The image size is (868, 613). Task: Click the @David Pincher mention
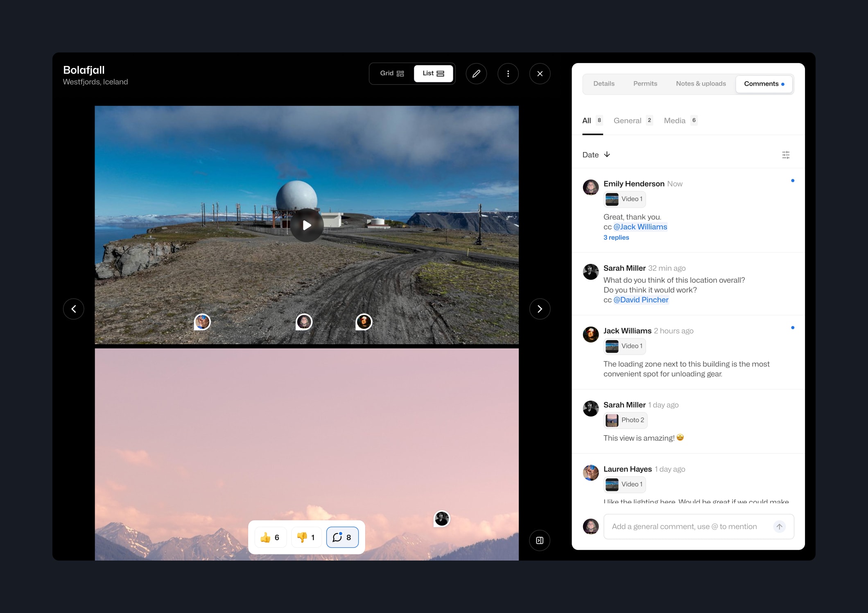[x=641, y=300]
